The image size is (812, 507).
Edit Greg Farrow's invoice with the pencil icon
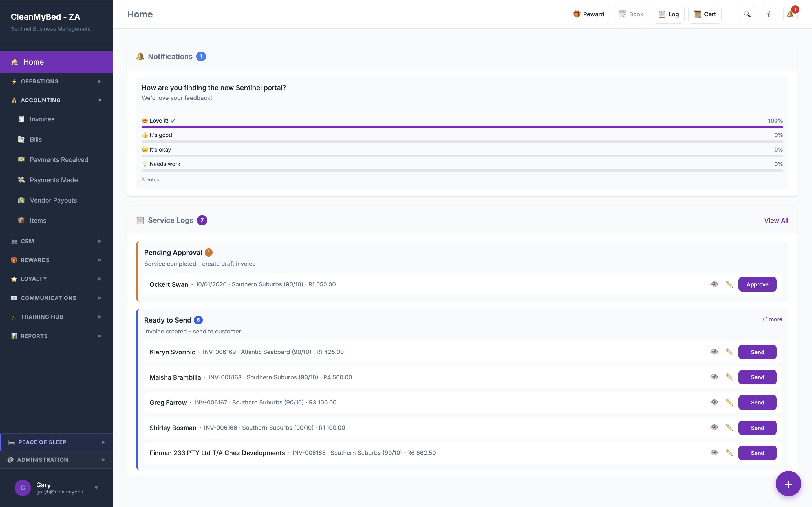729,402
